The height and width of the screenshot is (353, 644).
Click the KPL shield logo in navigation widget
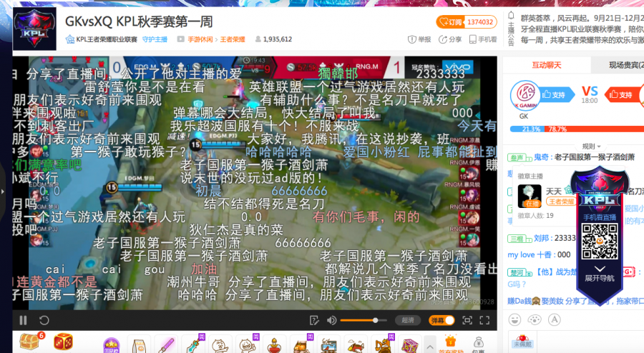tap(599, 189)
